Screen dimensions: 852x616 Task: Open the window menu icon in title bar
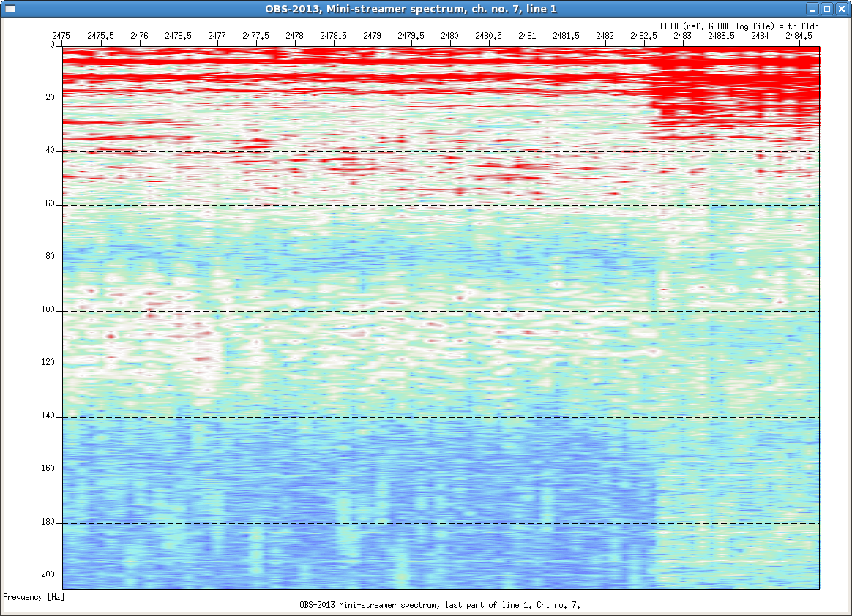point(10,9)
